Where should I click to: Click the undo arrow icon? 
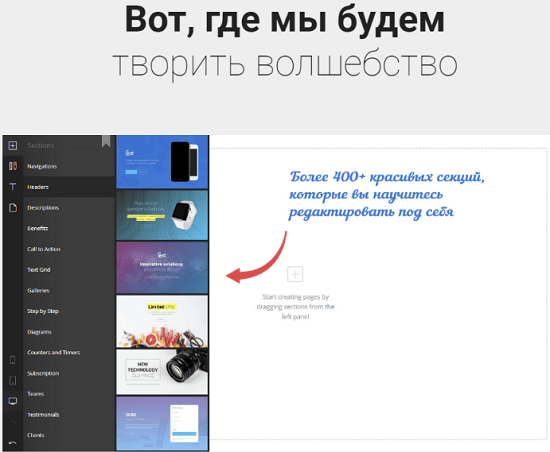12,443
